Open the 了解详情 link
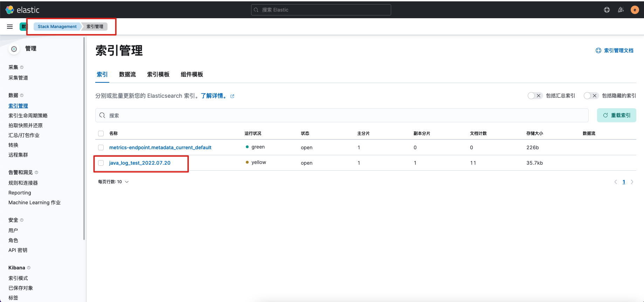 [x=214, y=96]
